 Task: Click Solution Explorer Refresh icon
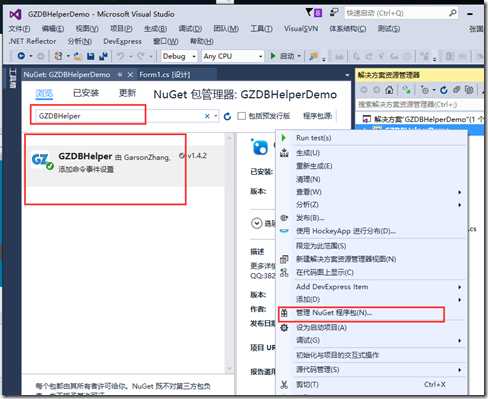click(x=443, y=90)
